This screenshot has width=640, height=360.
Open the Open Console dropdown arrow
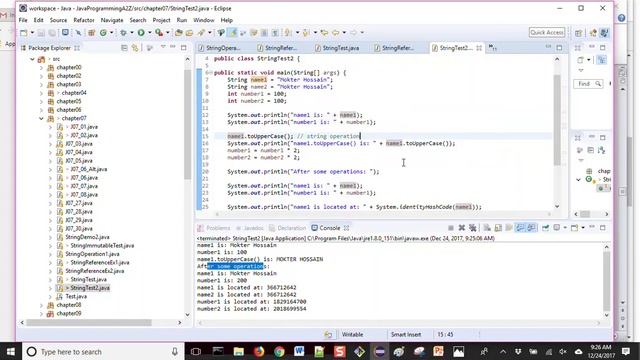click(x=583, y=228)
